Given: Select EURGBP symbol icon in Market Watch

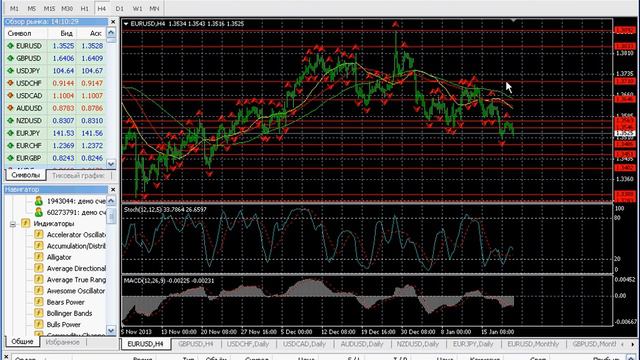Looking at the screenshot, I should point(11,158).
